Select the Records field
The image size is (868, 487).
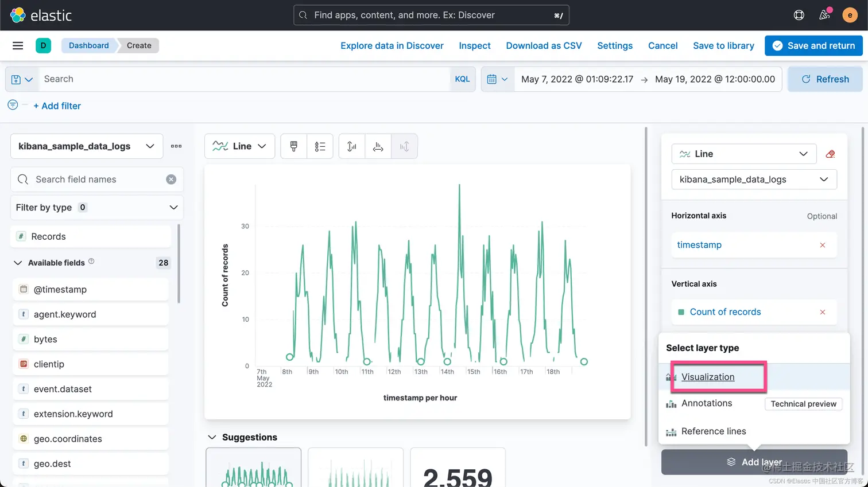pyautogui.click(x=91, y=236)
